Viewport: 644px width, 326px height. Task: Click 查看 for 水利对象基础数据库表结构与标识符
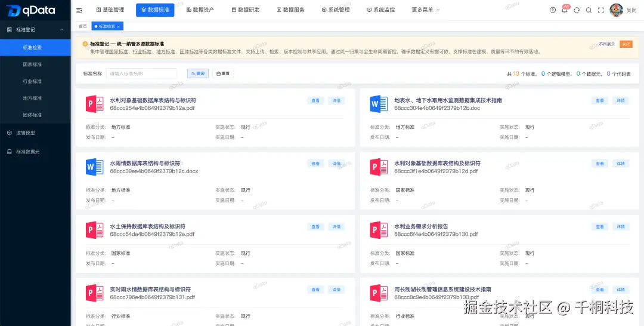pos(315,101)
